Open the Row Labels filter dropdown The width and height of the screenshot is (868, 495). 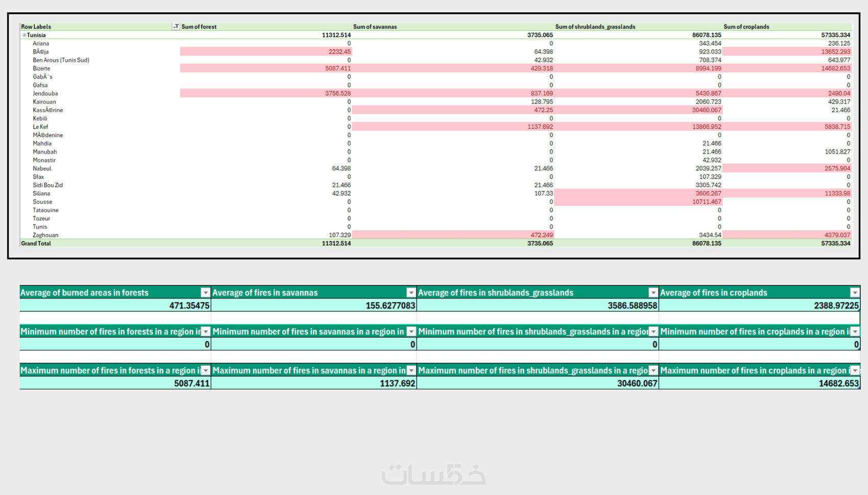click(x=176, y=27)
